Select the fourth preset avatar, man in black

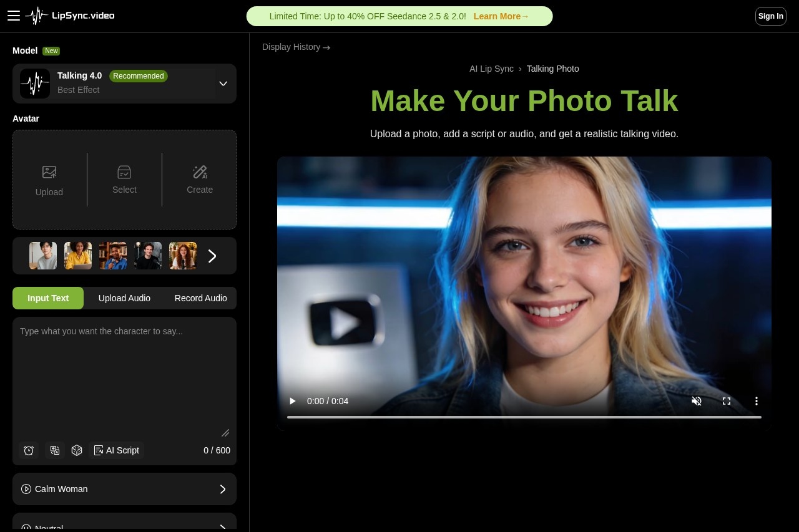(x=148, y=256)
